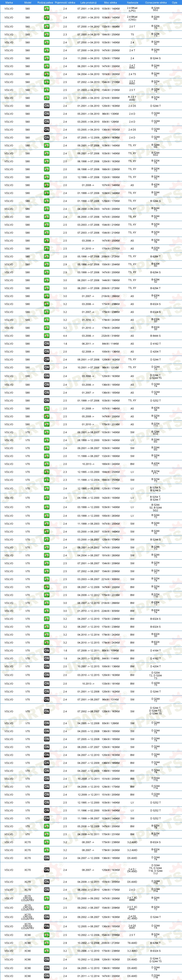This screenshot has height=980, width=182.
Task: Click diesel ON icon for V70 133kW/181KM
Action: click(x=46, y=684)
